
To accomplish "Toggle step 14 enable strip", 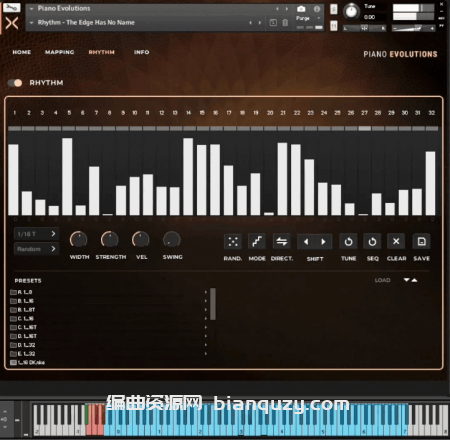I will click(189, 129).
